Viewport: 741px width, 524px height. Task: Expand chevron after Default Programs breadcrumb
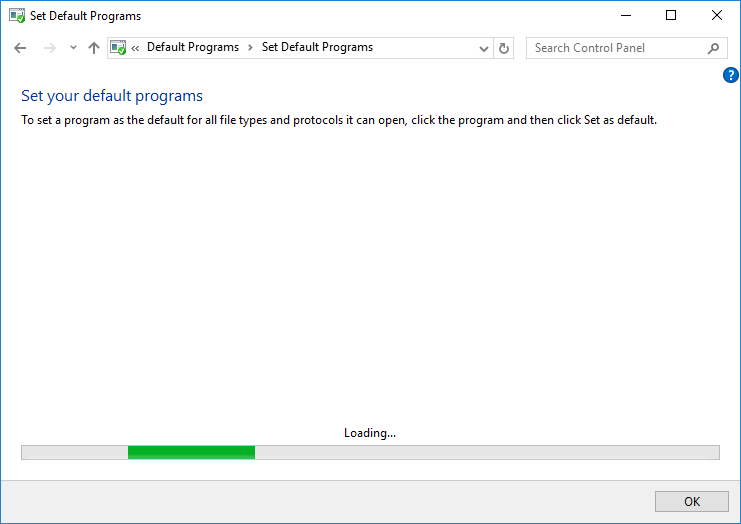(250, 48)
